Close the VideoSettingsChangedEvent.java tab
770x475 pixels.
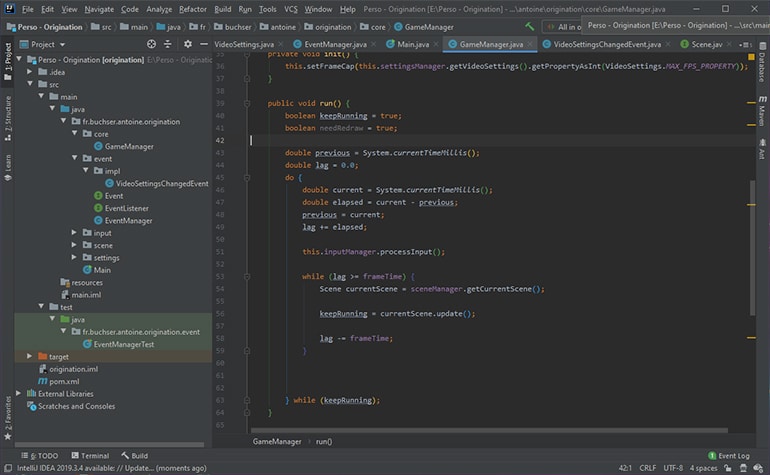[x=668, y=44]
